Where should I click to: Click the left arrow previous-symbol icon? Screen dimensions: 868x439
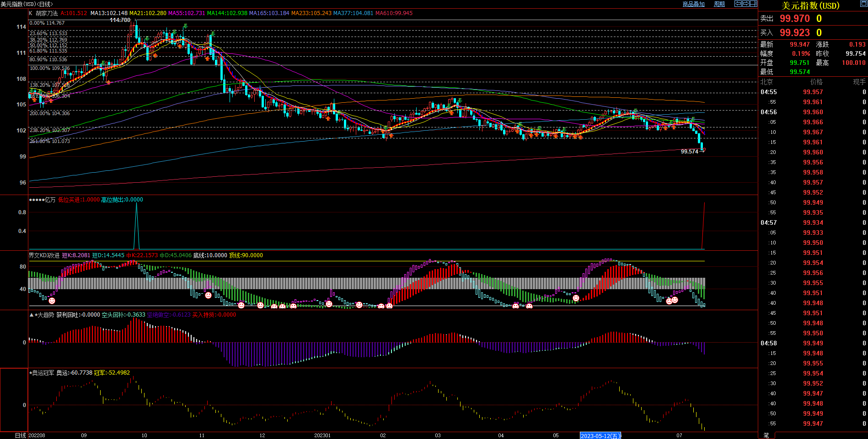[x=738, y=4]
